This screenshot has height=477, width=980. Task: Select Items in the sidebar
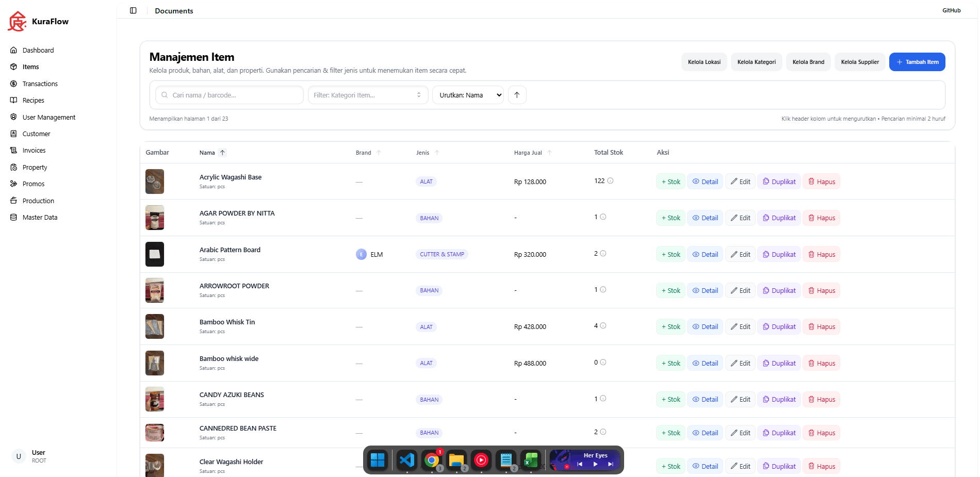click(x=30, y=67)
